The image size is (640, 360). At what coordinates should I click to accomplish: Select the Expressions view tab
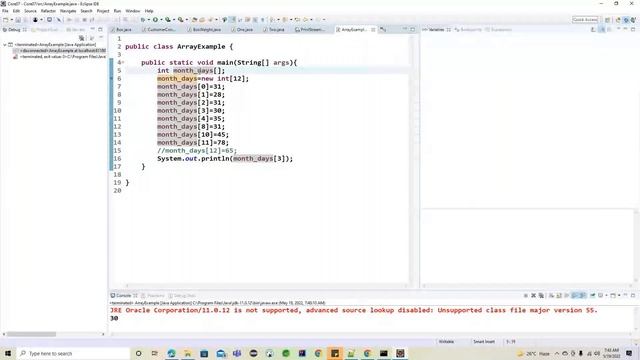(x=498, y=30)
